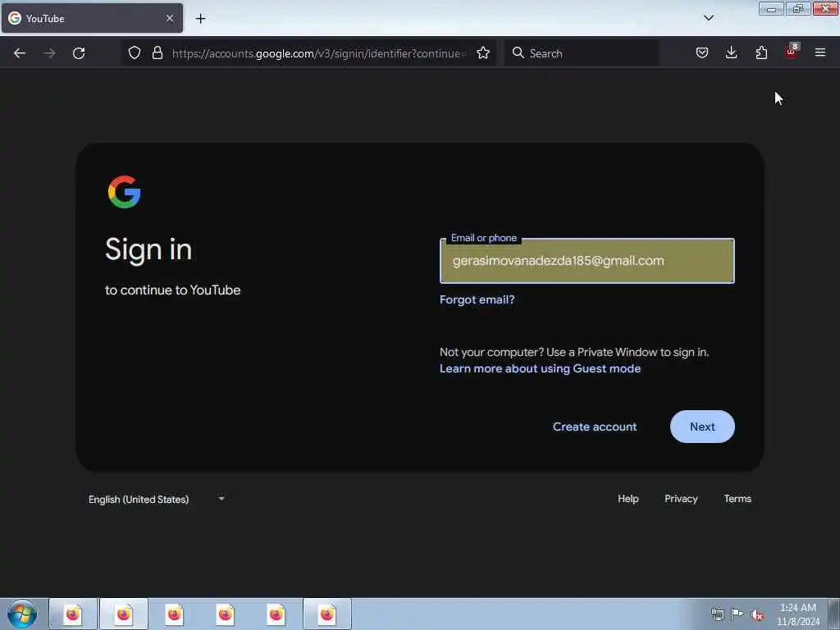Open Learn more about using Guest mode
Screen dimensions: 840x630
[540, 368]
